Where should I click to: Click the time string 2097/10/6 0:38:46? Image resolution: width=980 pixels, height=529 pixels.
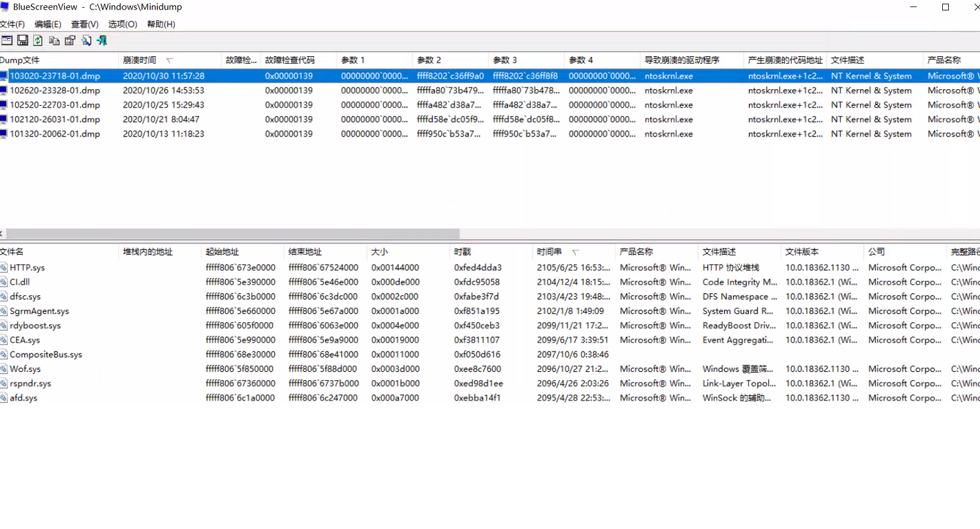click(x=573, y=355)
